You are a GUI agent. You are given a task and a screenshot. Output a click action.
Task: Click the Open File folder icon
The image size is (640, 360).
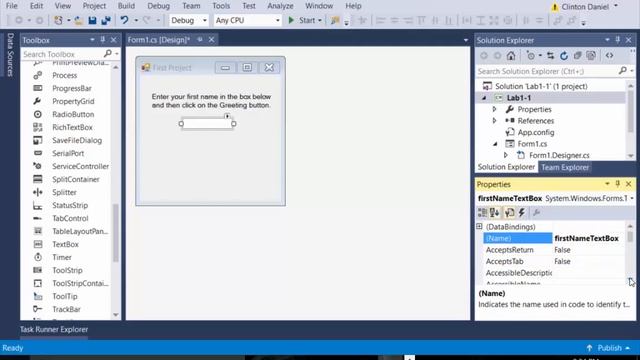(78, 20)
